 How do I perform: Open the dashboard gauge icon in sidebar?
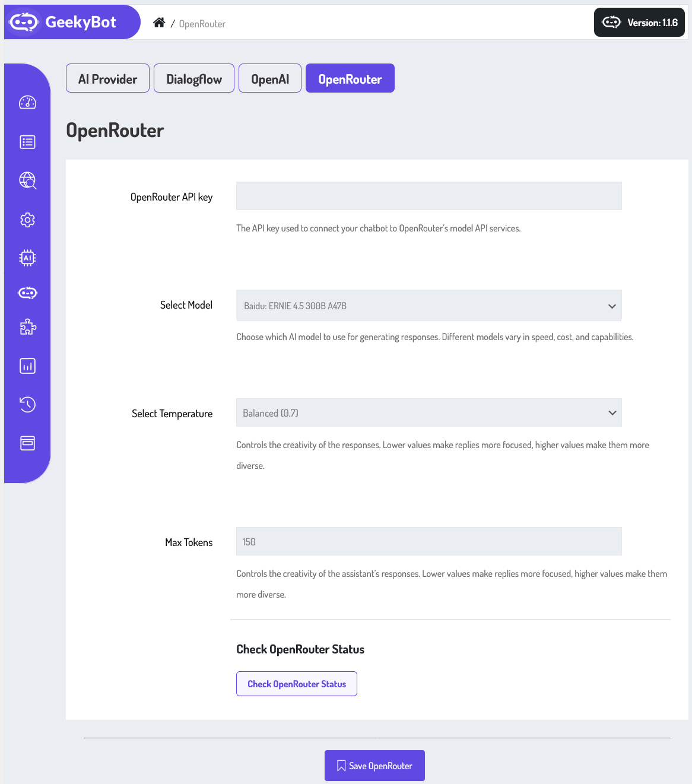pyautogui.click(x=27, y=103)
